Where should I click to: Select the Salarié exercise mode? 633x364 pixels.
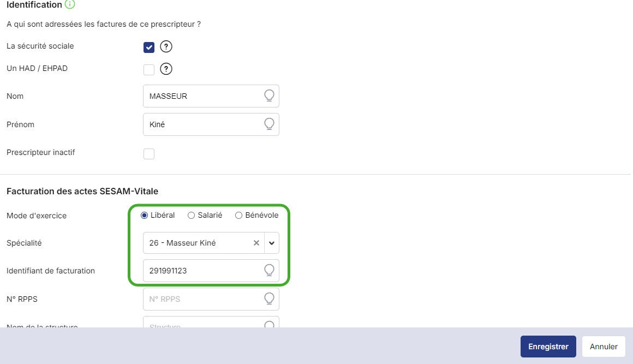click(x=191, y=216)
